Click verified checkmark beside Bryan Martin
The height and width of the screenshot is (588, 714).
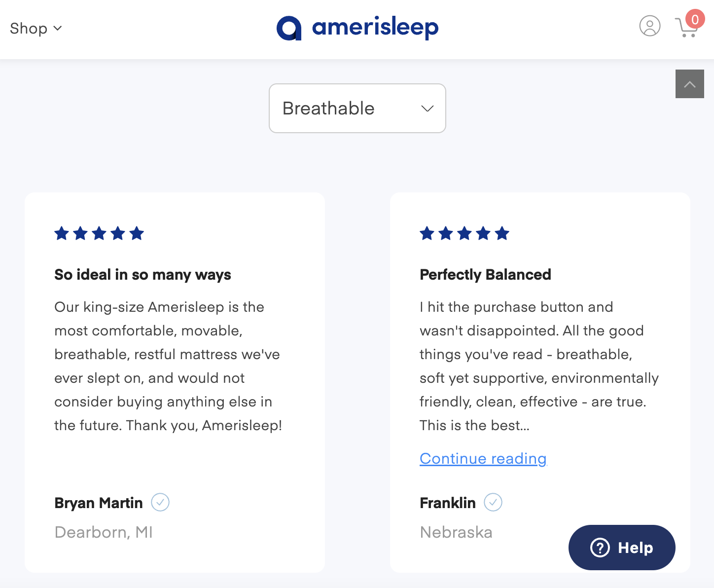pyautogui.click(x=160, y=503)
